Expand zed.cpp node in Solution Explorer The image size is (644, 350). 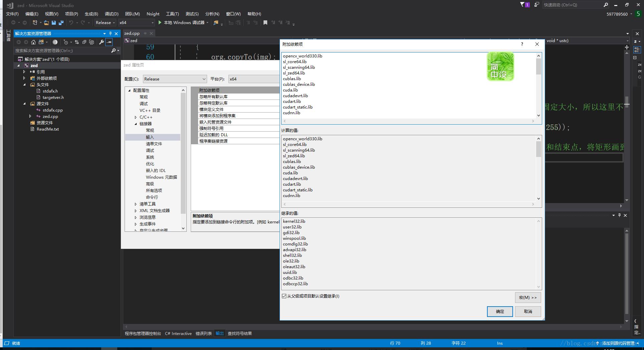[x=30, y=117]
